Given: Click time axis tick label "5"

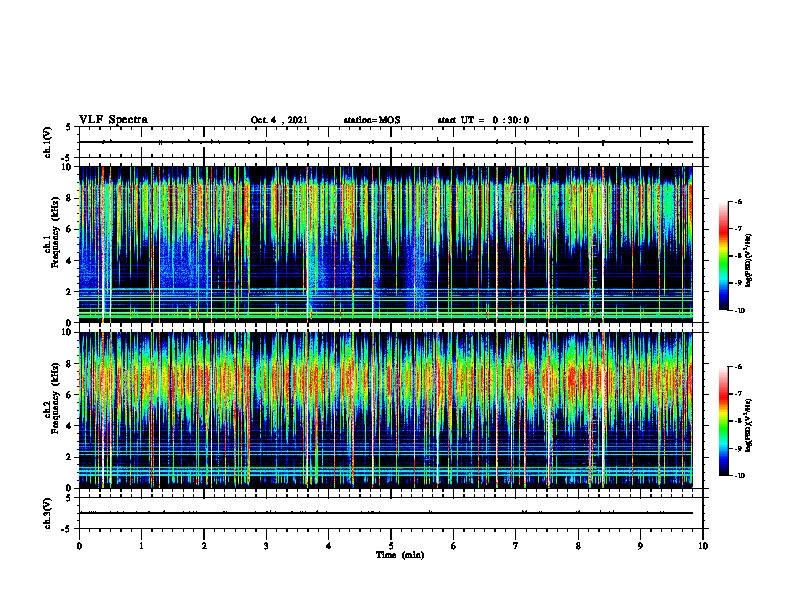Looking at the screenshot, I should click(391, 546).
